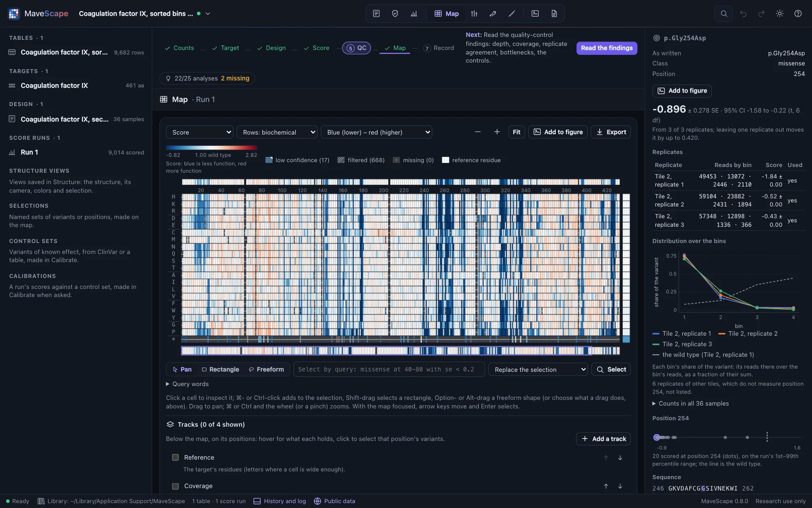The width and height of the screenshot is (812, 508).
Task: Switch to Pan drag mode
Action: [x=182, y=369]
